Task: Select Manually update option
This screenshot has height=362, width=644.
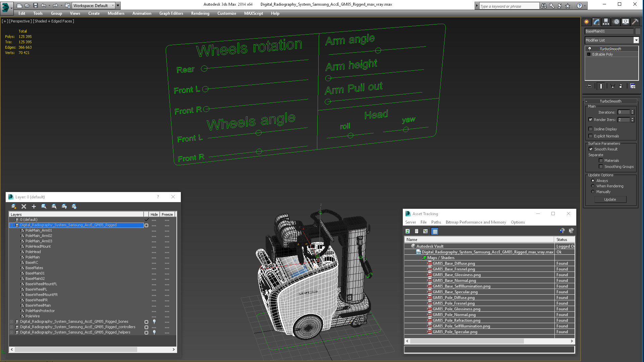Action: point(593,192)
